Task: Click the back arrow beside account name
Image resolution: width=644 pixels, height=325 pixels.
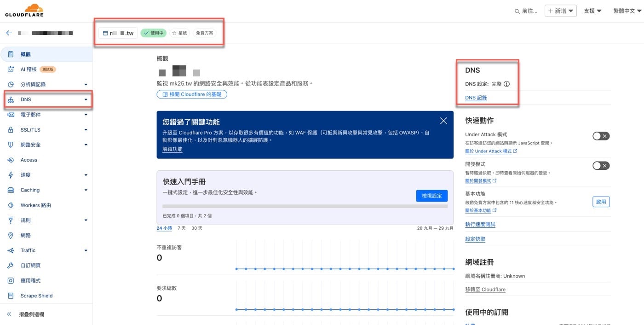Action: [x=9, y=33]
